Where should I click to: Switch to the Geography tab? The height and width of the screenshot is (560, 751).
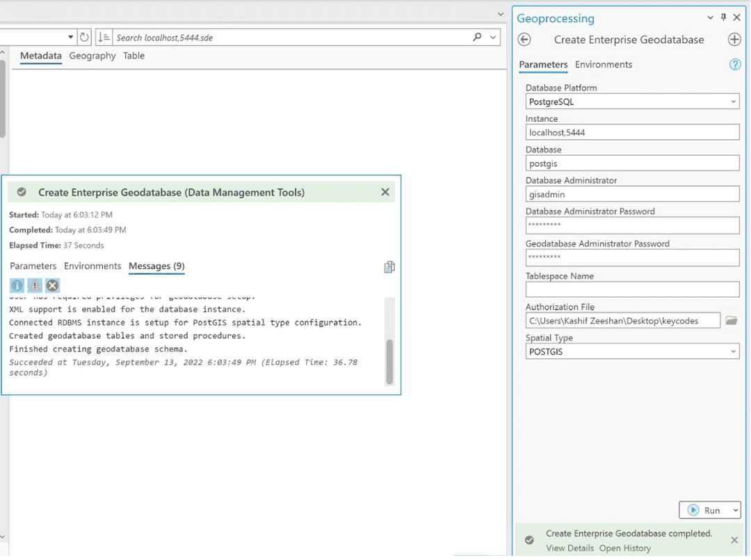pos(92,56)
